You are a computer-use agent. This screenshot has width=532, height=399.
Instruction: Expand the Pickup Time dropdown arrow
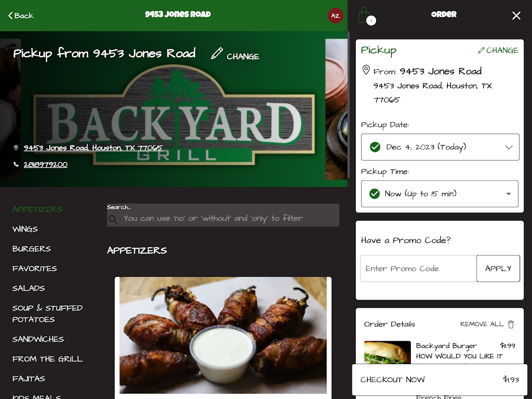coord(508,194)
